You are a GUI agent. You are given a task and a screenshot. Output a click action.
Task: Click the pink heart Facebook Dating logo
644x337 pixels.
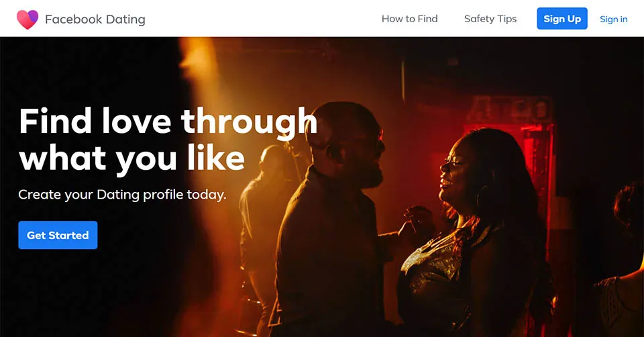pyautogui.click(x=28, y=19)
